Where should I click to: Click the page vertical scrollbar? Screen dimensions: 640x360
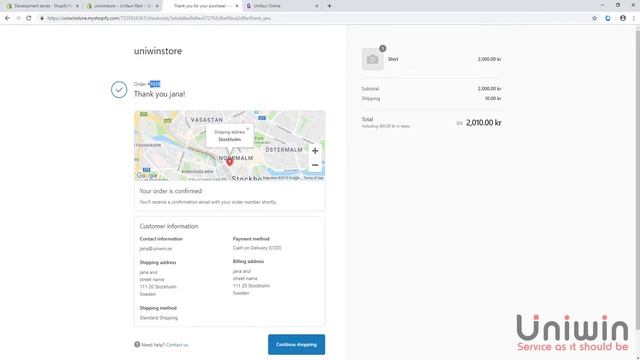point(638,180)
